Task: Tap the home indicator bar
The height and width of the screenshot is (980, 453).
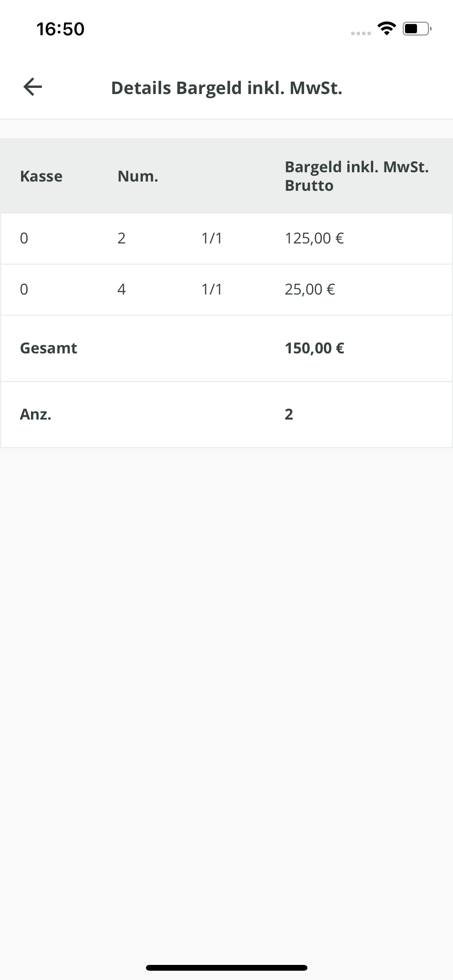Action: point(226,968)
